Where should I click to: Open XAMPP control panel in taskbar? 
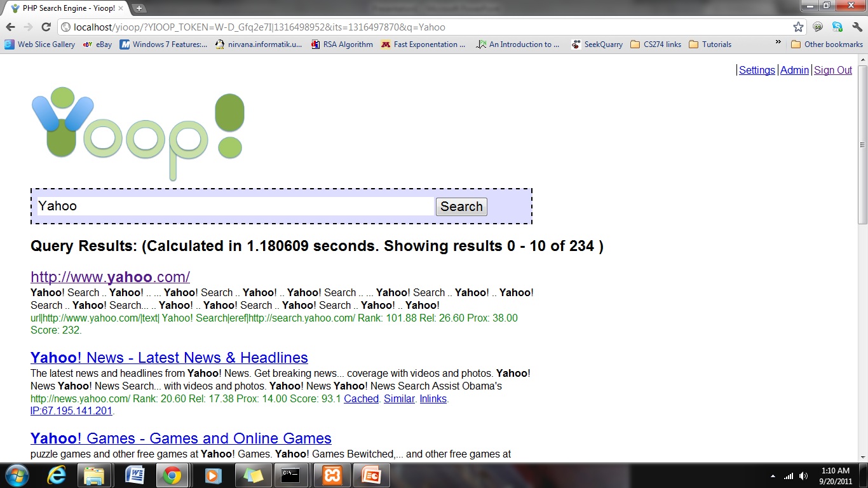tap(331, 475)
